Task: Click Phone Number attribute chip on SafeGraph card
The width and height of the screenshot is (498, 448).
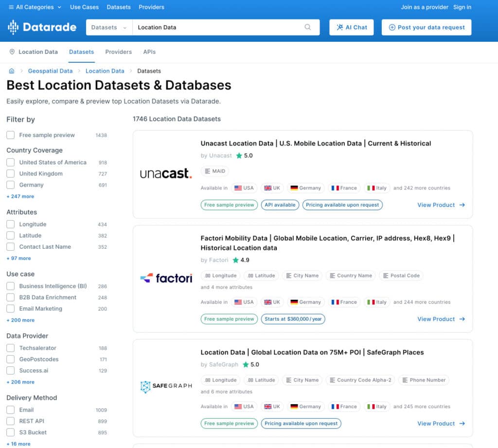Action: pyautogui.click(x=424, y=380)
